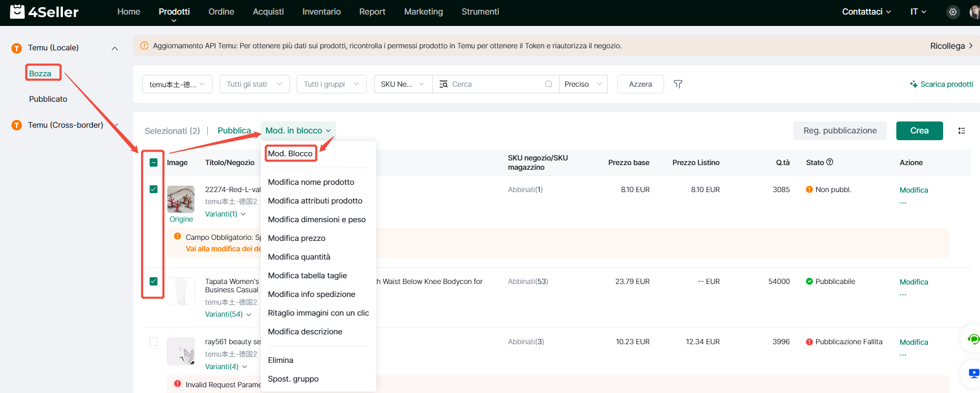Click the Origine link under the thumbnail
Screen dimensions: 980x393
coord(181,219)
